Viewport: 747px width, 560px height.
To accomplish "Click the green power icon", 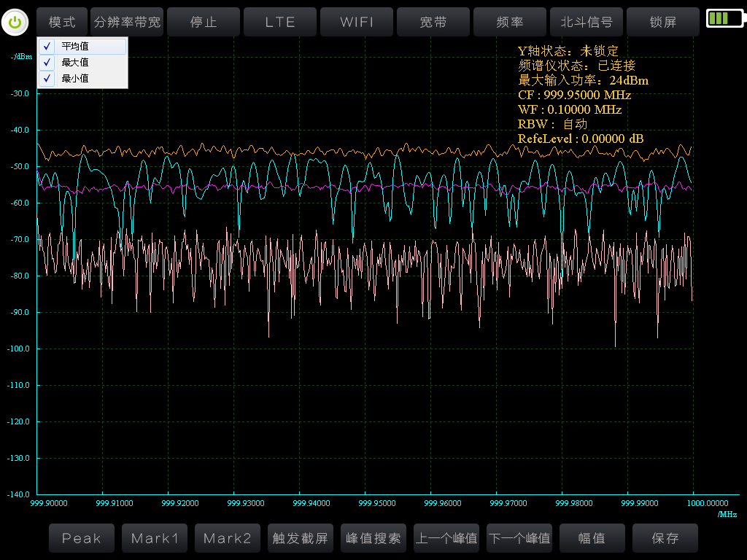I will [x=15, y=22].
